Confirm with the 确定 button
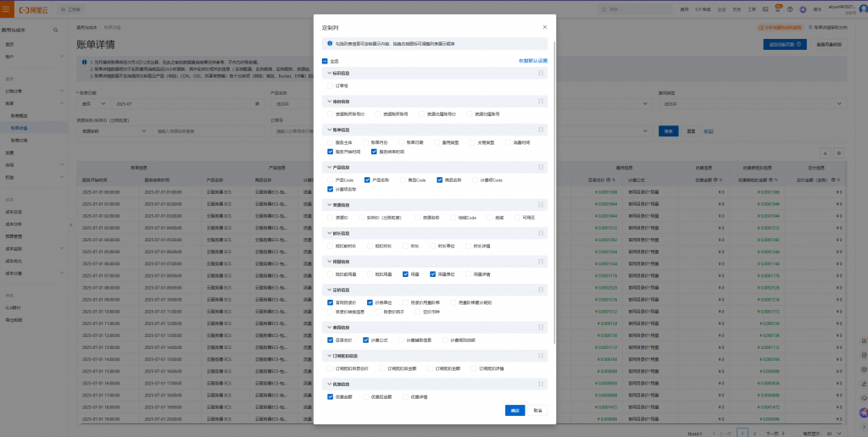Screen dimensions: 868x437 click(514, 410)
